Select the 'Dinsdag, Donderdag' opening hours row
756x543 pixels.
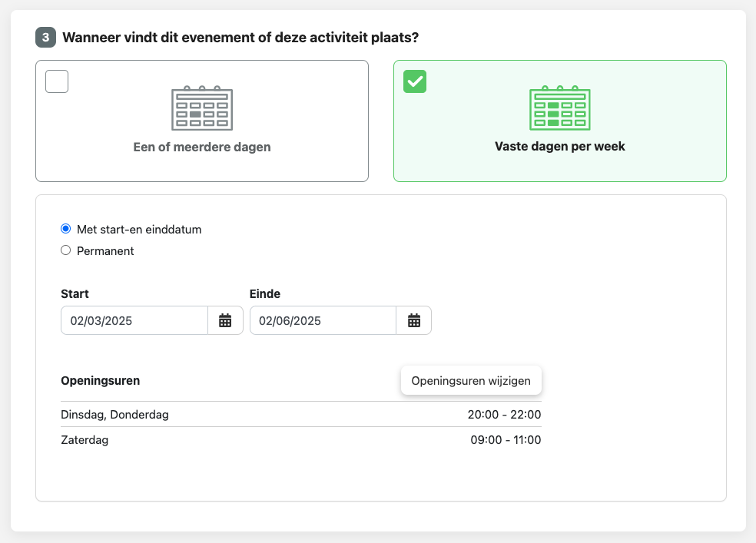(x=114, y=415)
